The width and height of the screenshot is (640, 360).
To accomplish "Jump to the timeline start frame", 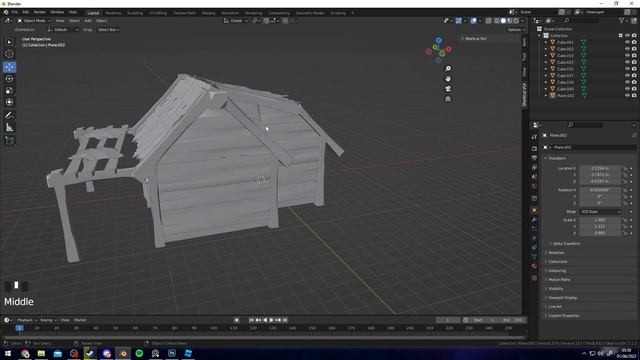I will [251, 320].
